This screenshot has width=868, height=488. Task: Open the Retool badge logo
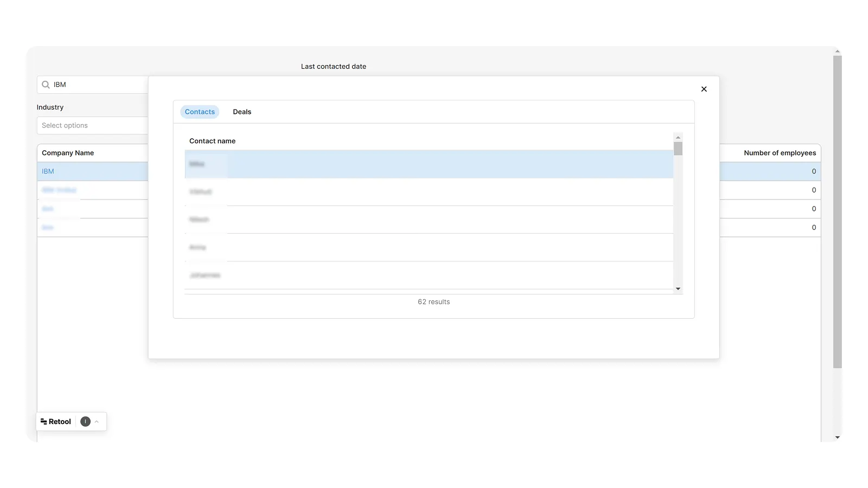pyautogui.click(x=56, y=421)
